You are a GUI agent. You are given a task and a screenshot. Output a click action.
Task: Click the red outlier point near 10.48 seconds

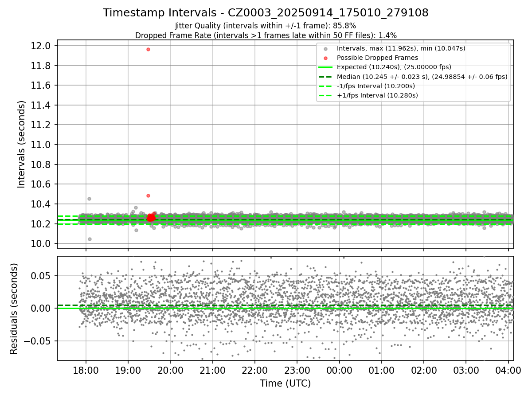tap(148, 196)
